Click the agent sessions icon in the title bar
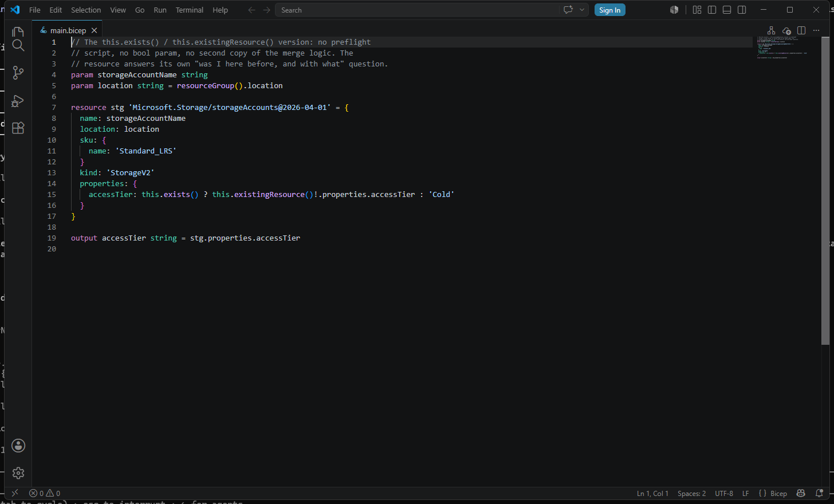Viewport: 834px width, 504px height. (x=674, y=10)
